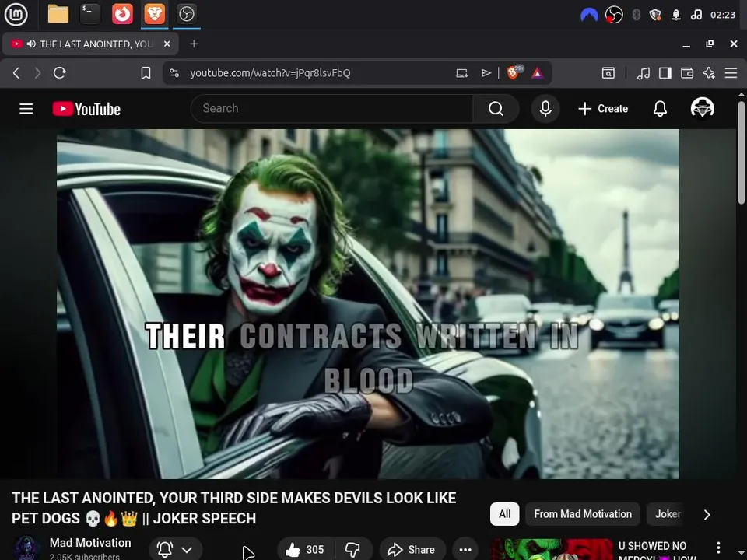Open YouTube notifications bell
This screenshot has height=560, width=747.
click(660, 109)
